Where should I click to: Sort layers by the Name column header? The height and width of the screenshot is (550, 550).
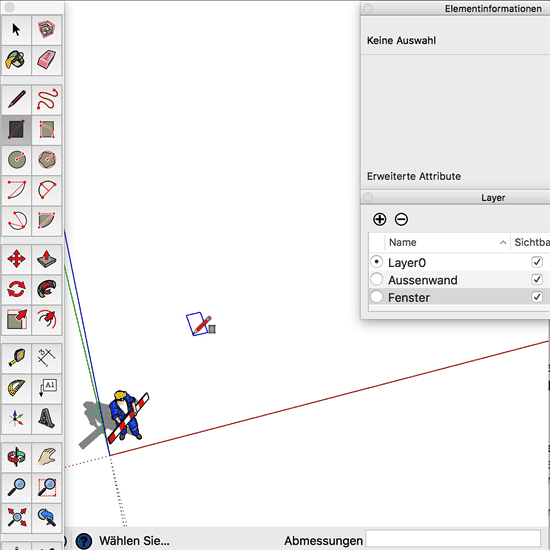click(448, 242)
